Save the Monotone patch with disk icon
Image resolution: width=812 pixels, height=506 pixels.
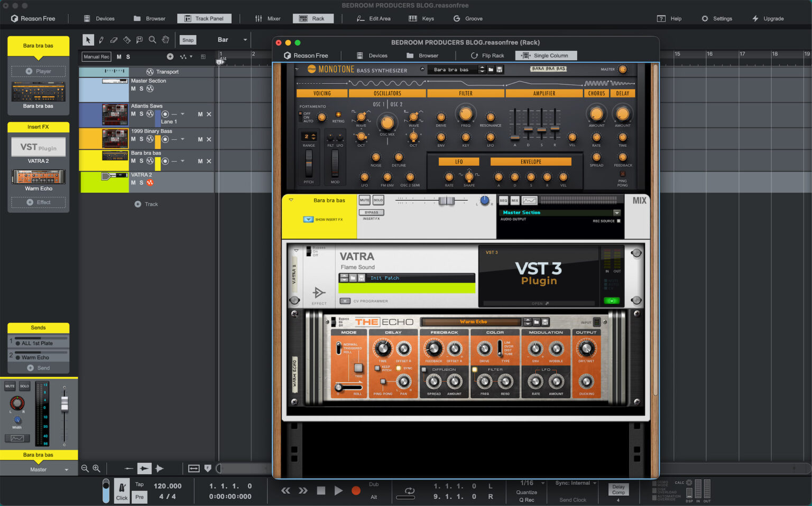(500, 69)
